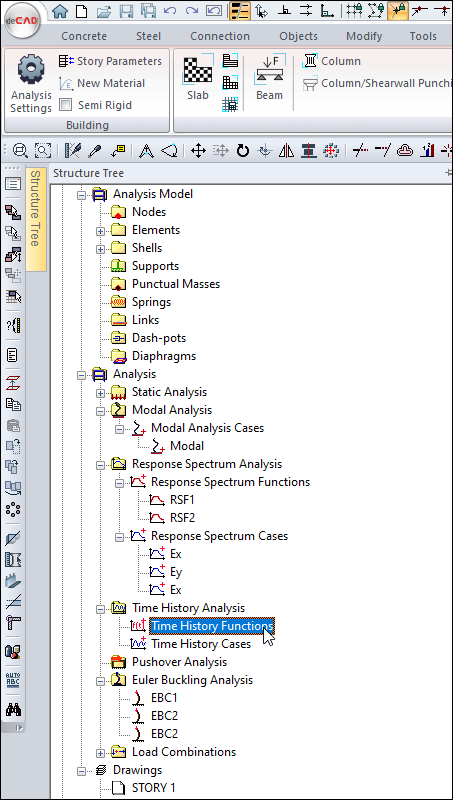The image size is (453, 800).
Task: Select Dash-pots in the tree
Action: point(159,338)
